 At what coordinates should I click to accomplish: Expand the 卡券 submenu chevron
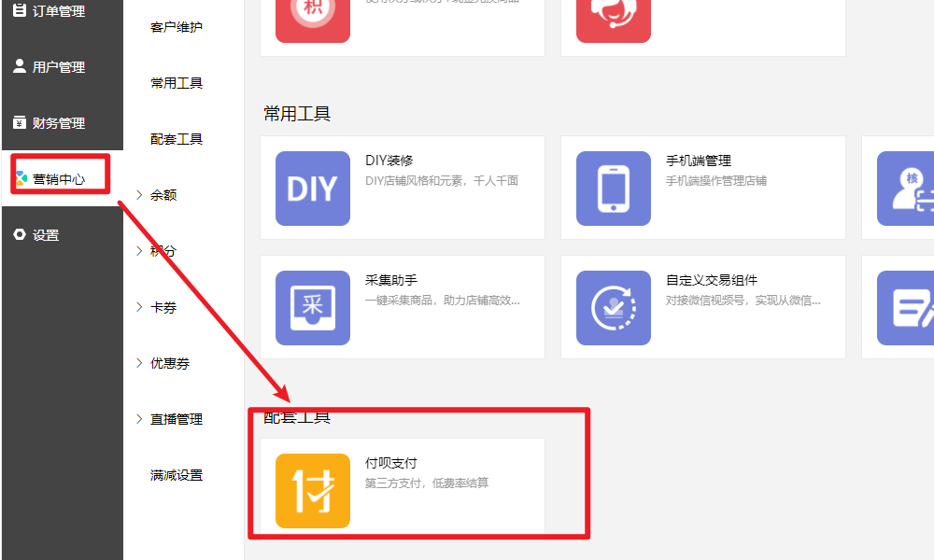click(139, 307)
